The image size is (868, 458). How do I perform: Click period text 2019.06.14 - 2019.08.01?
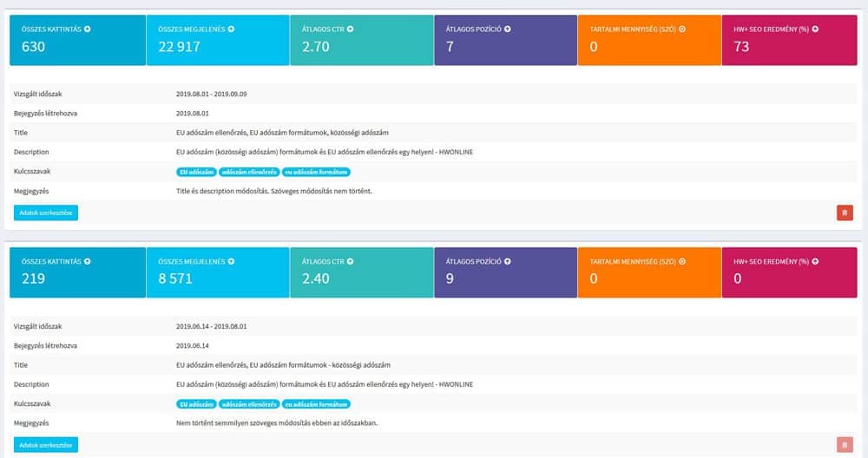tap(212, 326)
